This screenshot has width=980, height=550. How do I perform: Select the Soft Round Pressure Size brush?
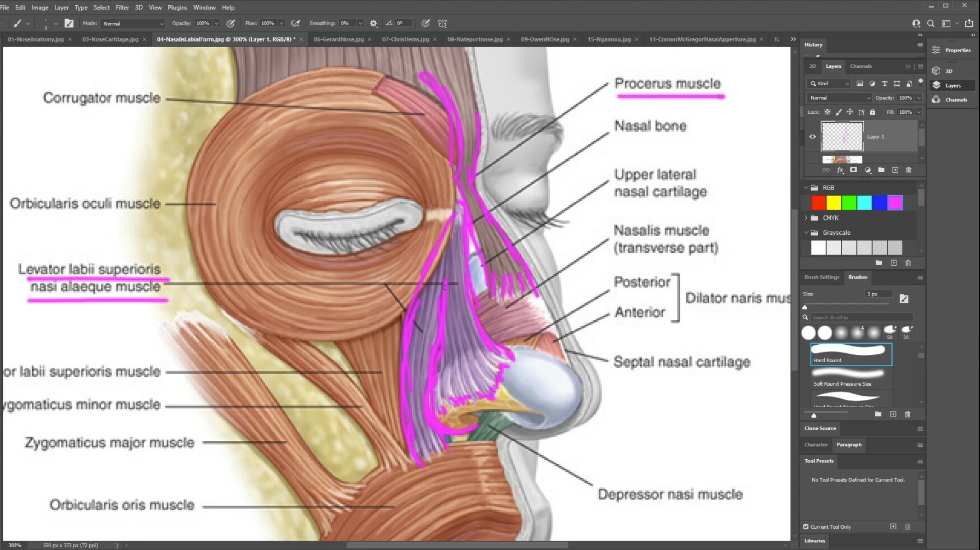851,378
